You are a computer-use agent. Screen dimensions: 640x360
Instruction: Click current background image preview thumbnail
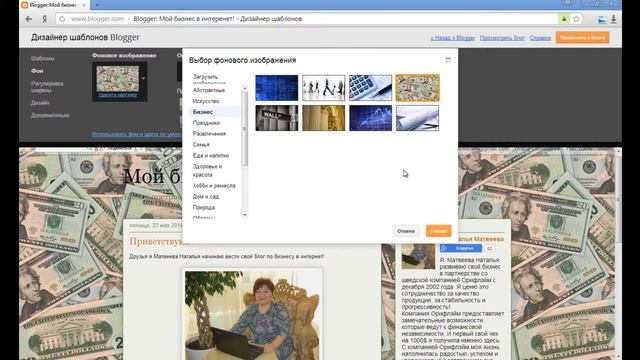click(118, 79)
